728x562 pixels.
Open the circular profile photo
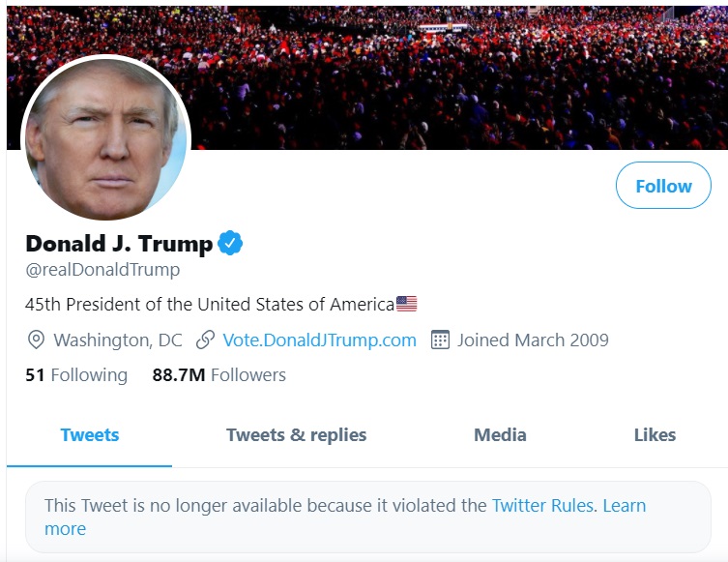pyautogui.click(x=105, y=138)
